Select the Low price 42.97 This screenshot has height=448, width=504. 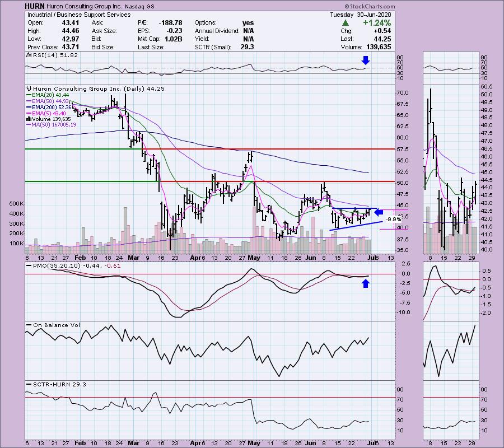pos(71,39)
